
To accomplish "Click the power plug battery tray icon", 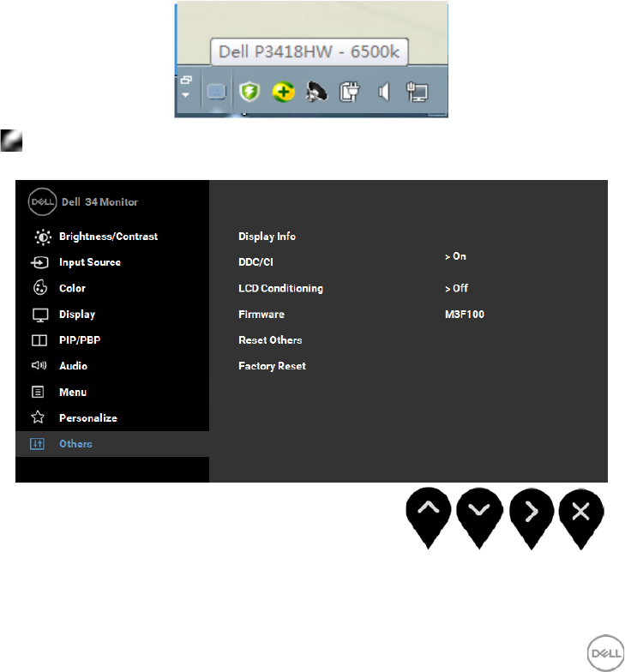I will tap(350, 92).
